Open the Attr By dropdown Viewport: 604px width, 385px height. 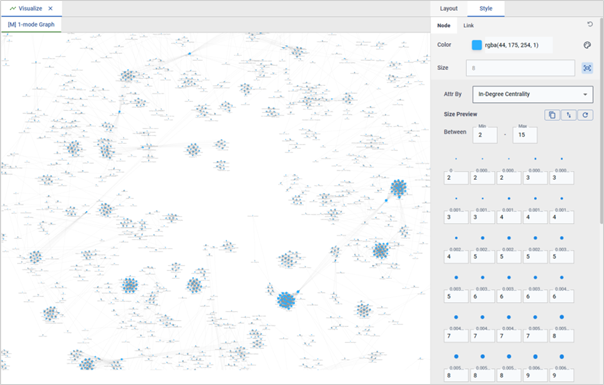[533, 94]
